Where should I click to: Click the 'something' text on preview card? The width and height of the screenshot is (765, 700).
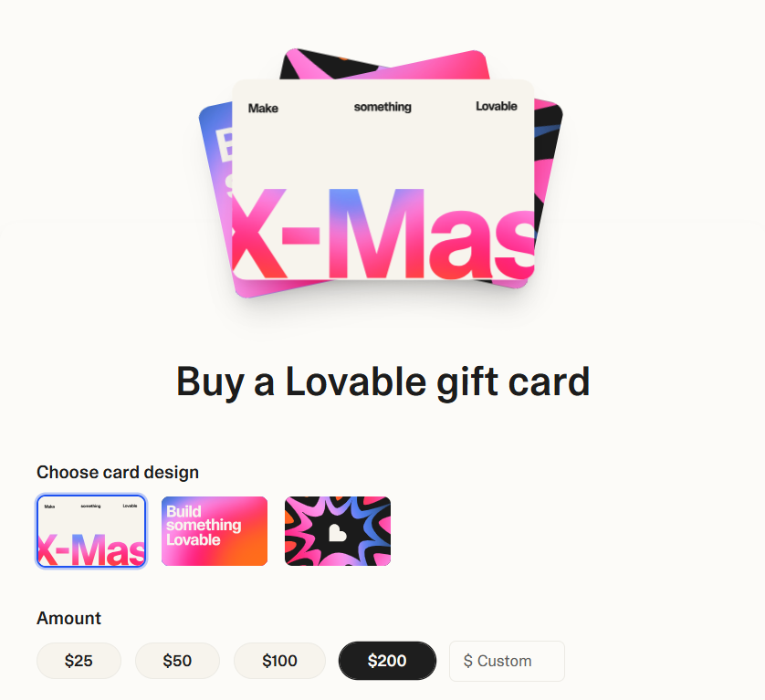click(x=382, y=107)
